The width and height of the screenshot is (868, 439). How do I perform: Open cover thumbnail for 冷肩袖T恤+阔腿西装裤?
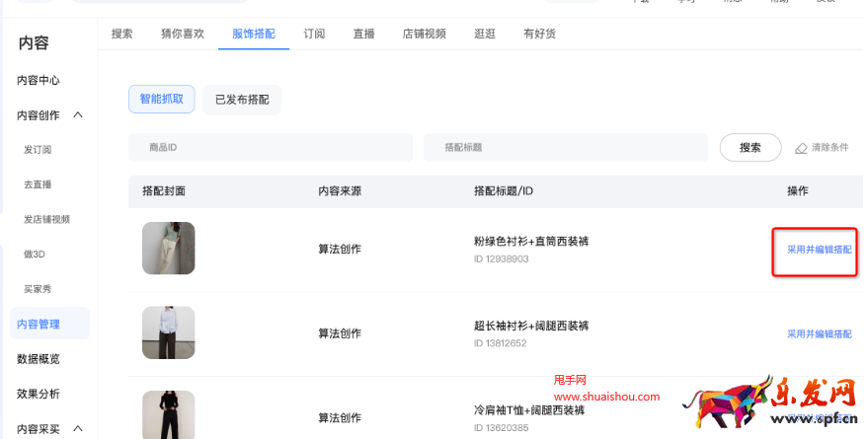point(168,414)
